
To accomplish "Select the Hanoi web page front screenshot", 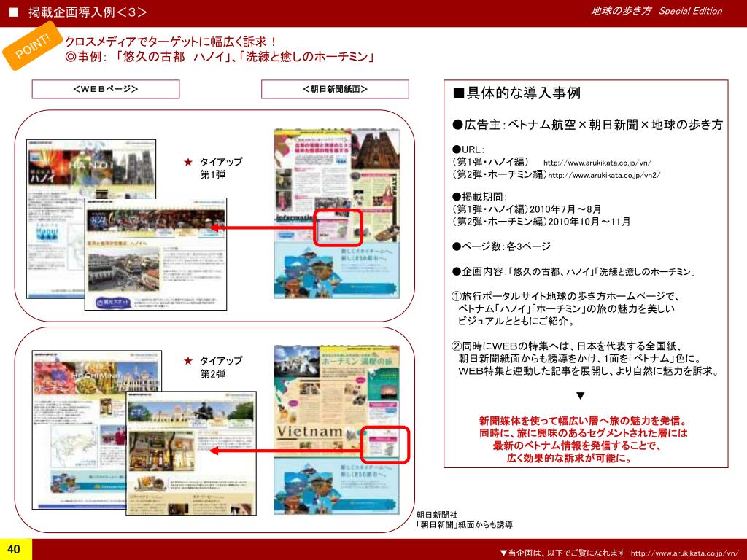I will 156,254.
